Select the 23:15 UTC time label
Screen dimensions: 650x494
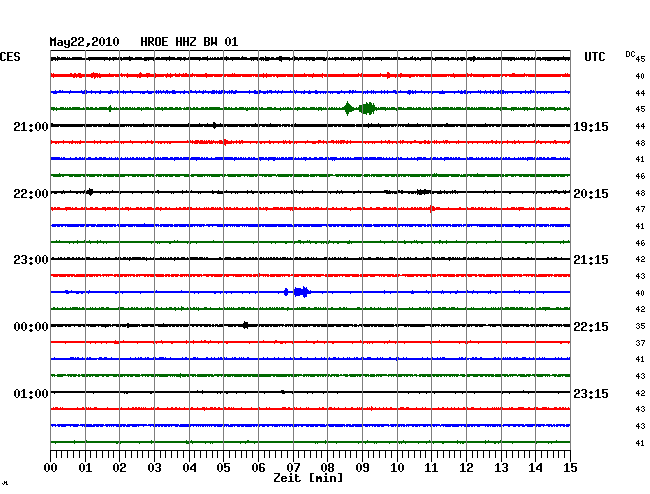pyautogui.click(x=591, y=393)
